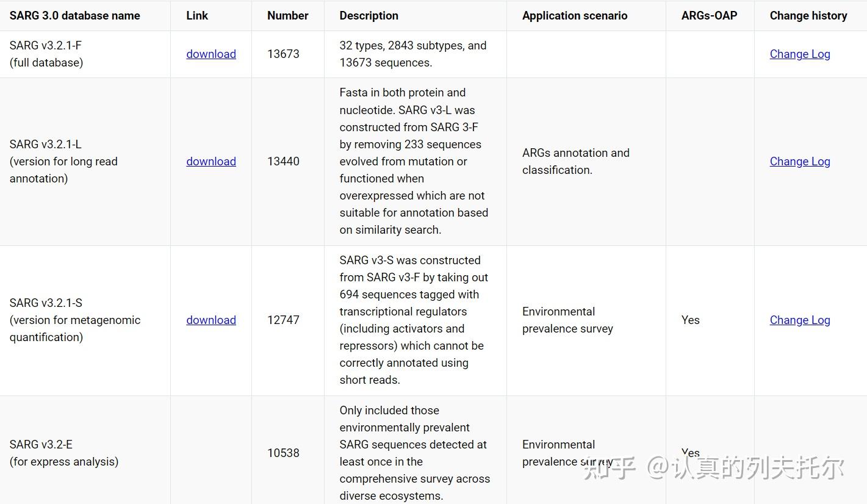867x504 pixels.
Task: Download the SARG v3.2.1-F full database
Action: pyautogui.click(x=211, y=54)
